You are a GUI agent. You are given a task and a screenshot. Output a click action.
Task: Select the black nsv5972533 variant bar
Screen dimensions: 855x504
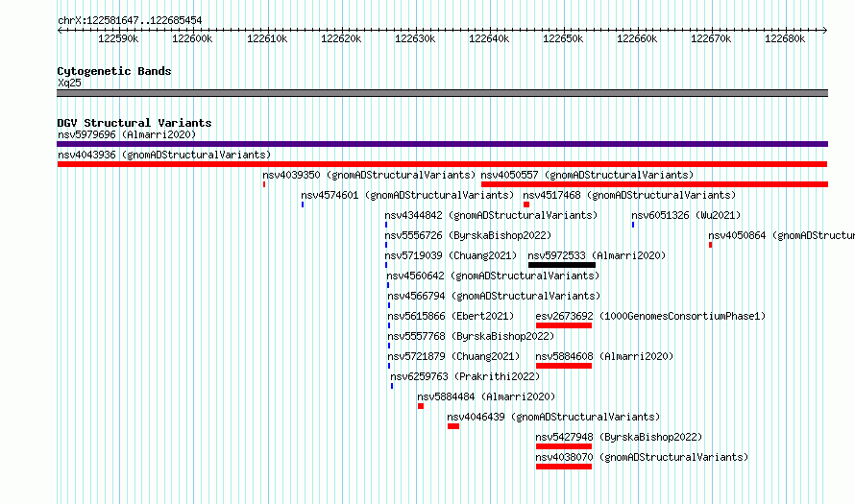tap(562, 265)
